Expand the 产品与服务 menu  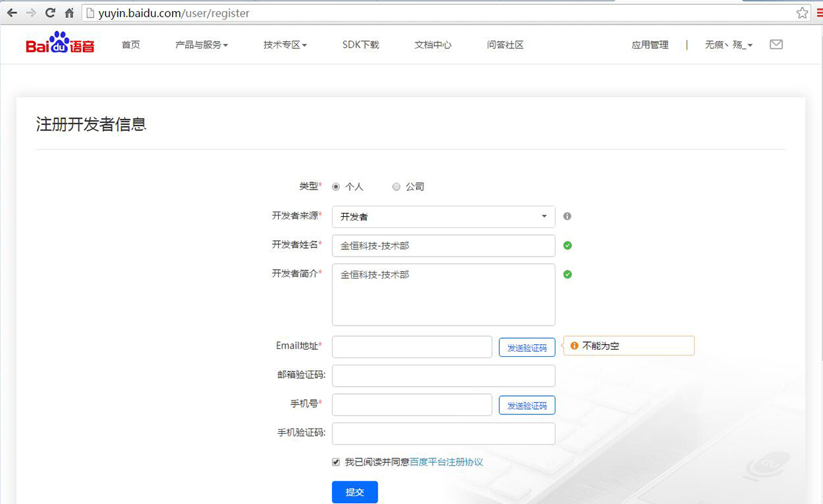click(201, 45)
